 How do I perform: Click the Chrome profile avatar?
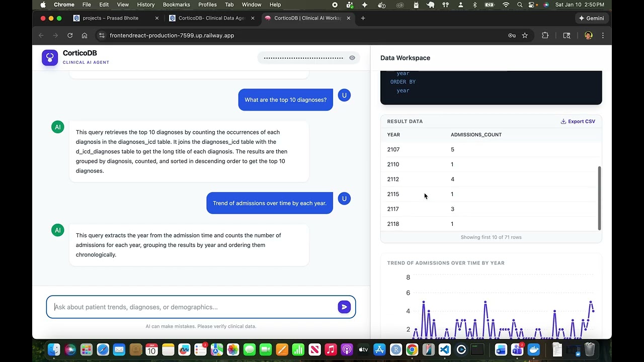coord(589,35)
